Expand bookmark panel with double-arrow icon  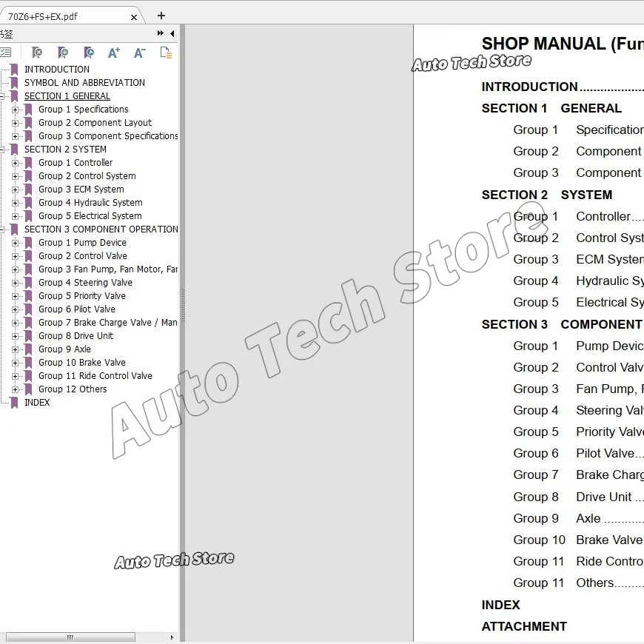pos(160,33)
